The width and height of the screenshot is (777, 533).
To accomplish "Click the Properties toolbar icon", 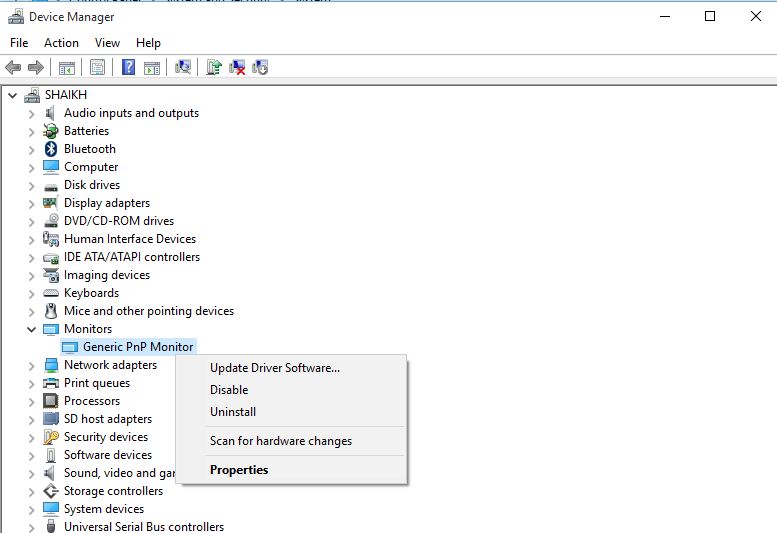I will point(97,68).
